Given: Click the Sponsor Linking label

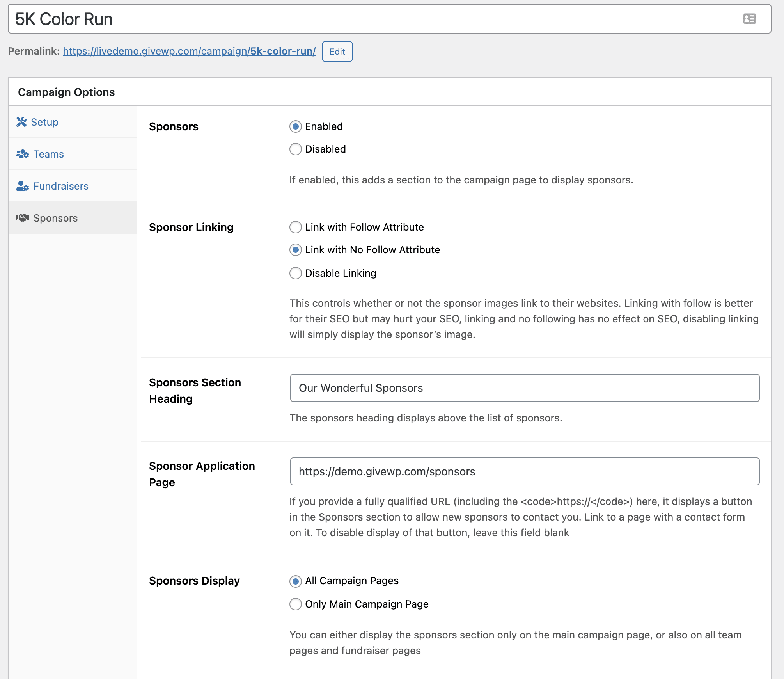Looking at the screenshot, I should tap(191, 227).
